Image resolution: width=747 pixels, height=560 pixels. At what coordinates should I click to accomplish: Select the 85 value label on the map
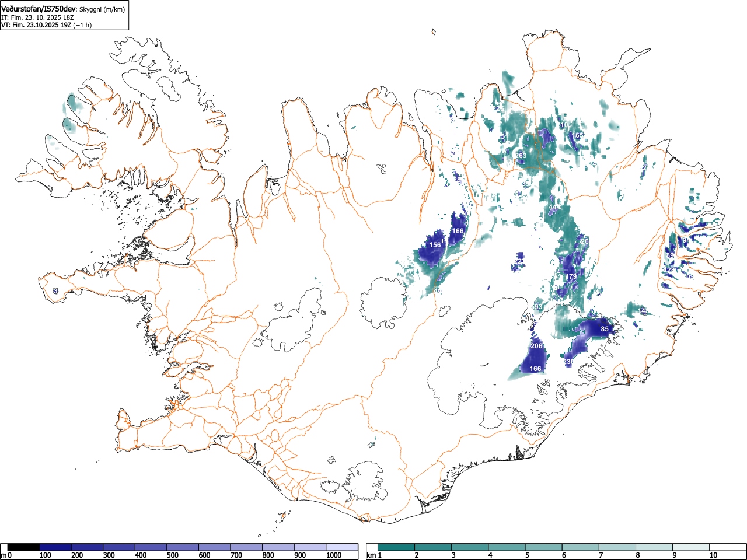click(x=605, y=329)
